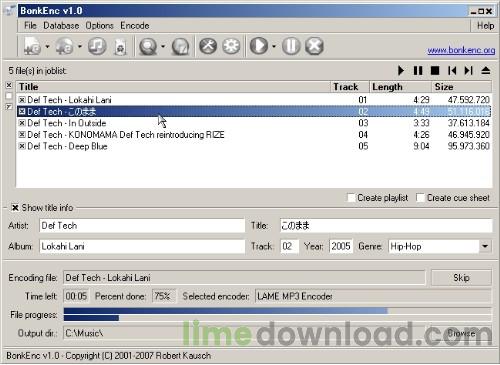The height and width of the screenshot is (365, 500).
Task: Click the BonkEnc title bar app icon
Action: pos(9,11)
